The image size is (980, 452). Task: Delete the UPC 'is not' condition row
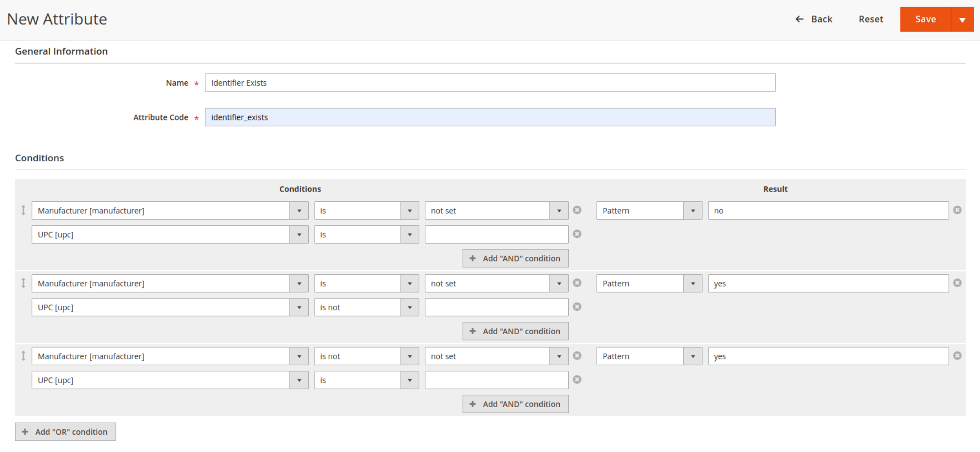(x=577, y=307)
